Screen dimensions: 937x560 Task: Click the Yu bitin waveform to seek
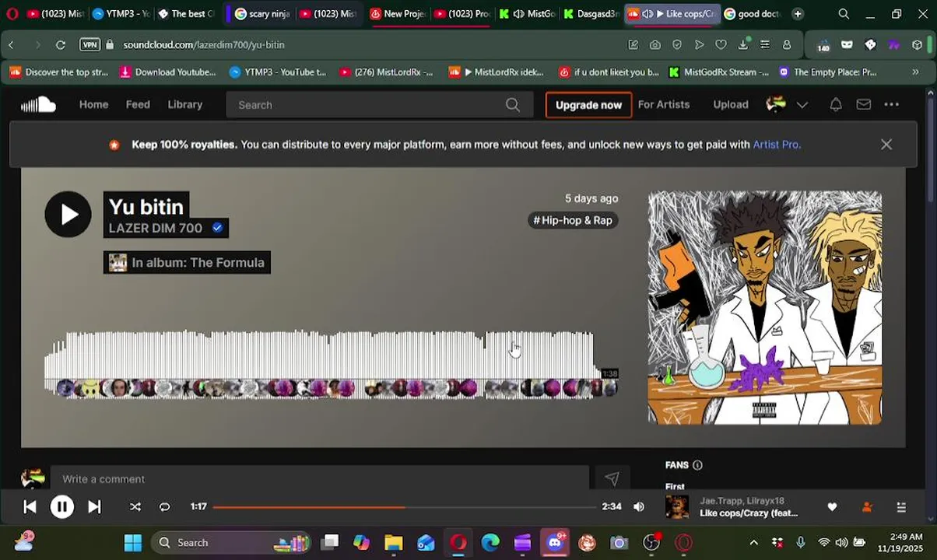(331, 365)
